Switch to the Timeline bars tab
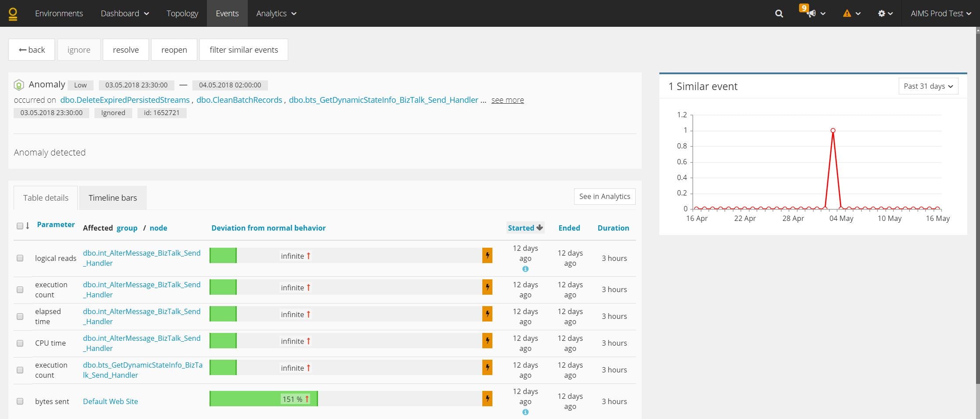 pos(112,198)
